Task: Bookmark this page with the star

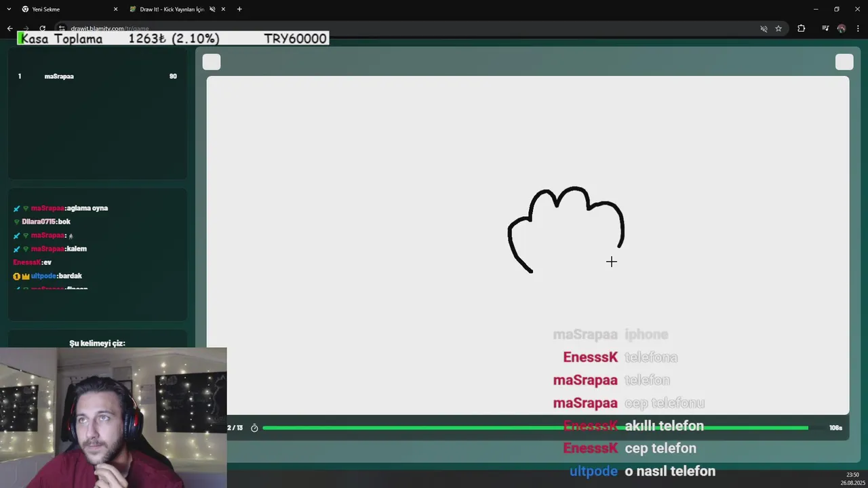Action: click(x=778, y=28)
